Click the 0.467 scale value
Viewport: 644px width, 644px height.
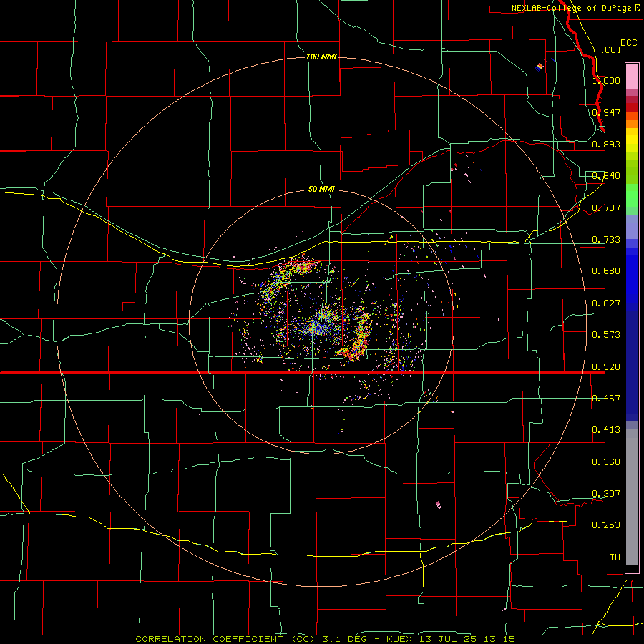(x=606, y=399)
